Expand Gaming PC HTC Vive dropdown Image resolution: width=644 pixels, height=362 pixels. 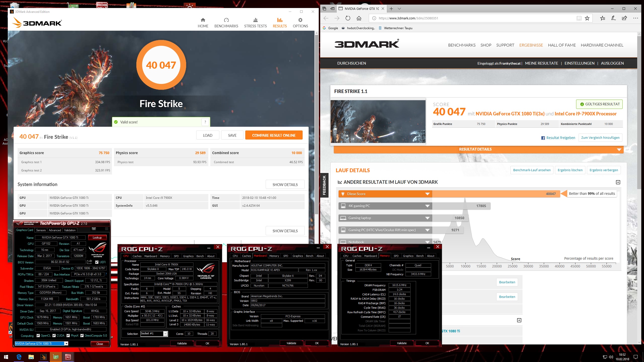[x=427, y=230]
